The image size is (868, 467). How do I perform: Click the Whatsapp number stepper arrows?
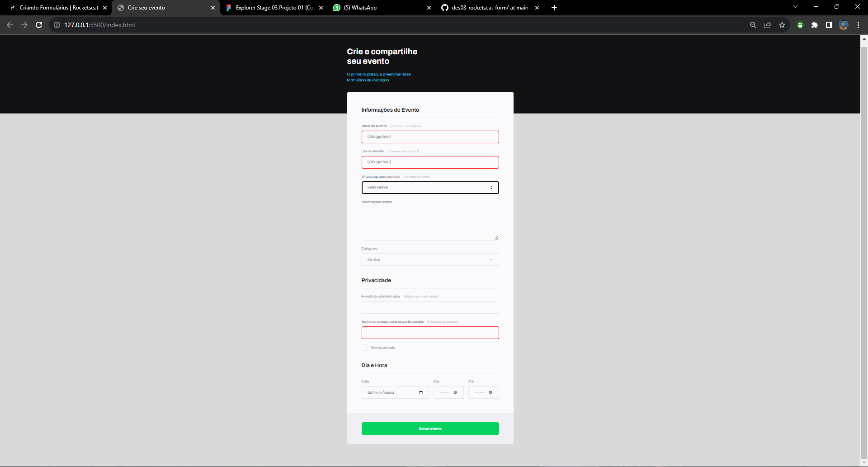[x=492, y=187]
